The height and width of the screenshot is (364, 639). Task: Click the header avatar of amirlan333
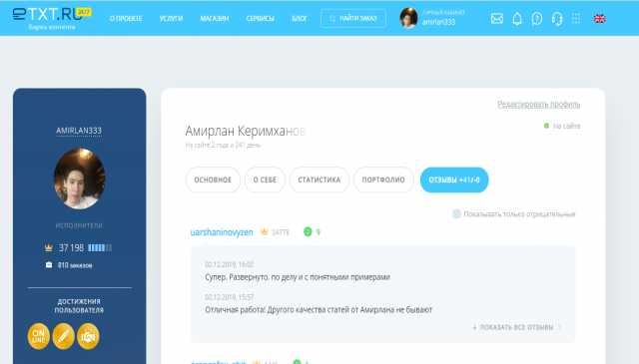coord(408,18)
